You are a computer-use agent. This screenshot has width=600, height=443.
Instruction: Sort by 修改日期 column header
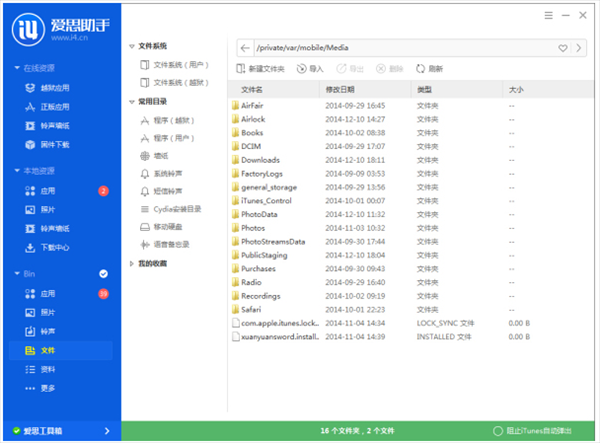pos(365,90)
